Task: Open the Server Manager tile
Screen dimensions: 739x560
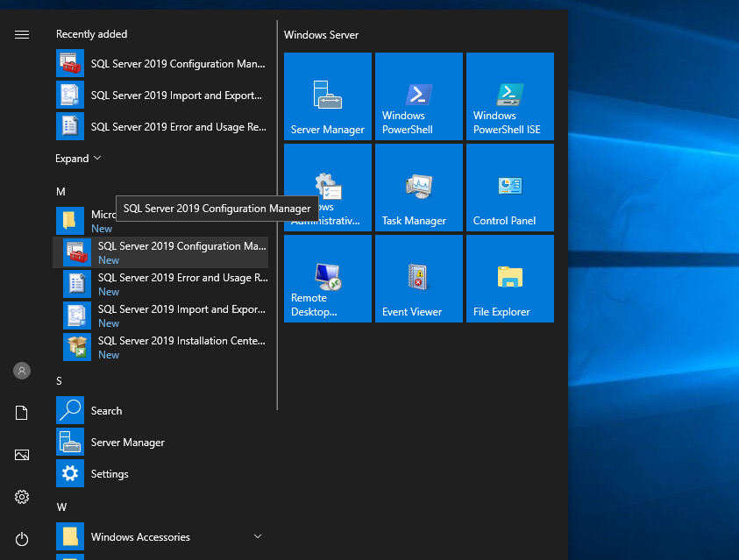Action: pyautogui.click(x=328, y=96)
